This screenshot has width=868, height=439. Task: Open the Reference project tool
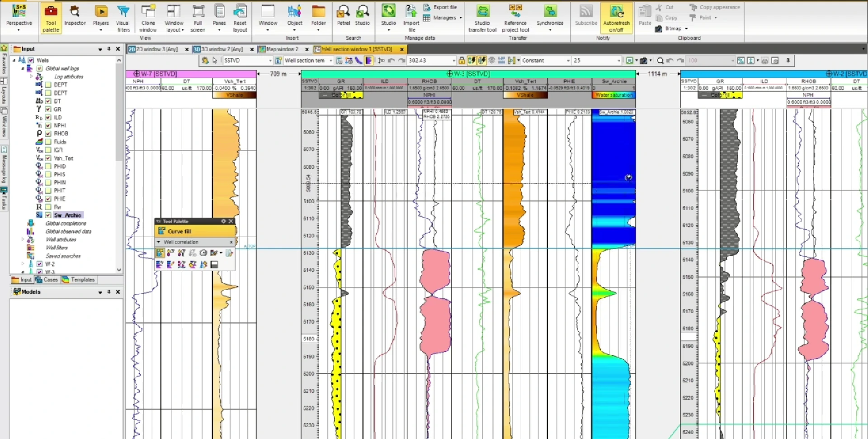point(515,18)
